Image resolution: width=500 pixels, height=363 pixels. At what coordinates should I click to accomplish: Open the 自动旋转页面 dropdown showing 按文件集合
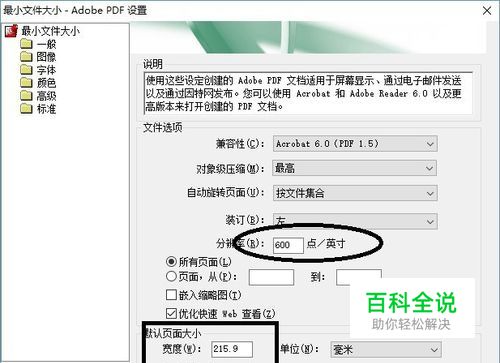355,193
